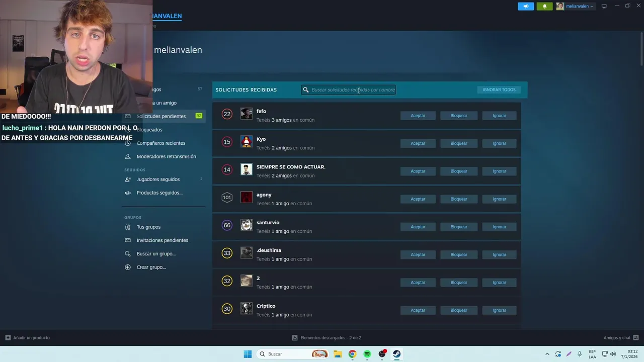Click agony's level 101 badge
Screen dimensions: 644x362
pos(227,197)
